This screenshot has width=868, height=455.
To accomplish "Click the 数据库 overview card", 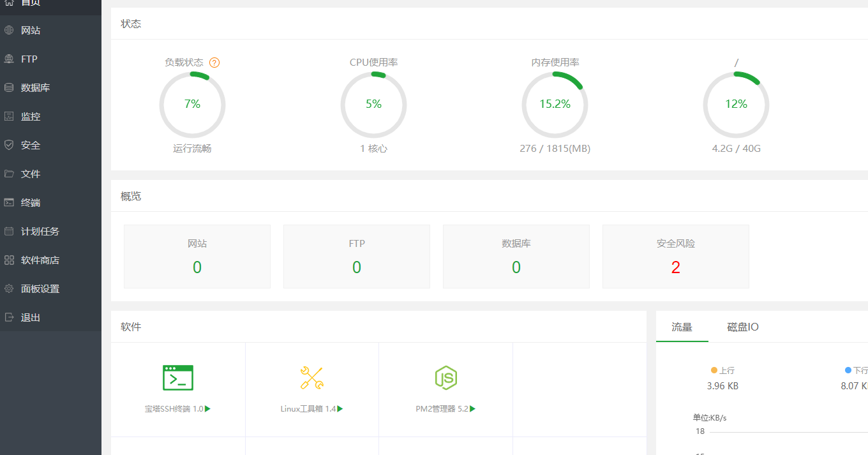I will point(516,257).
